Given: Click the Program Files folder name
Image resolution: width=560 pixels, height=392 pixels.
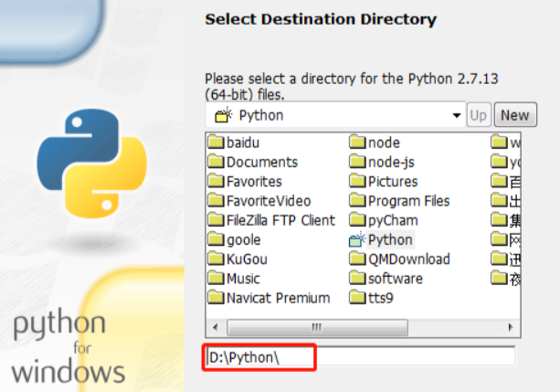Looking at the screenshot, I should point(409,201).
